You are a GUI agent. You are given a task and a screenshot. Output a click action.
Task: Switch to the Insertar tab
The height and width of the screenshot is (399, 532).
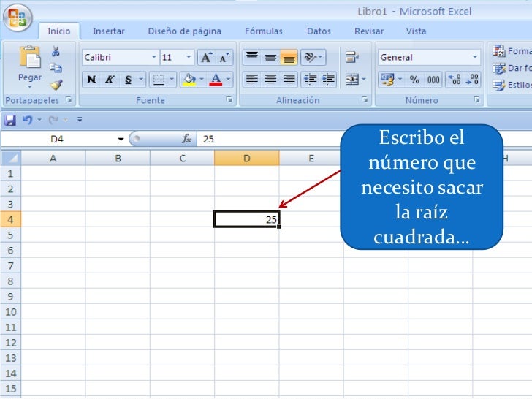point(109,31)
